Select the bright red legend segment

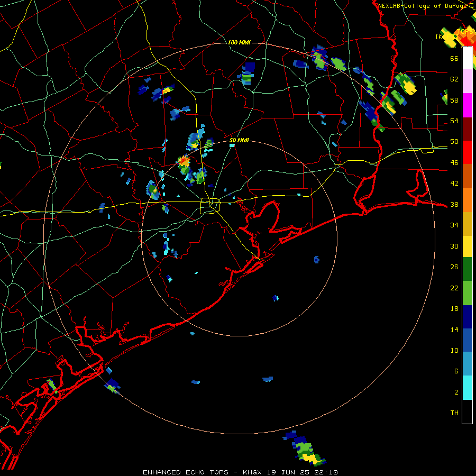(467, 152)
